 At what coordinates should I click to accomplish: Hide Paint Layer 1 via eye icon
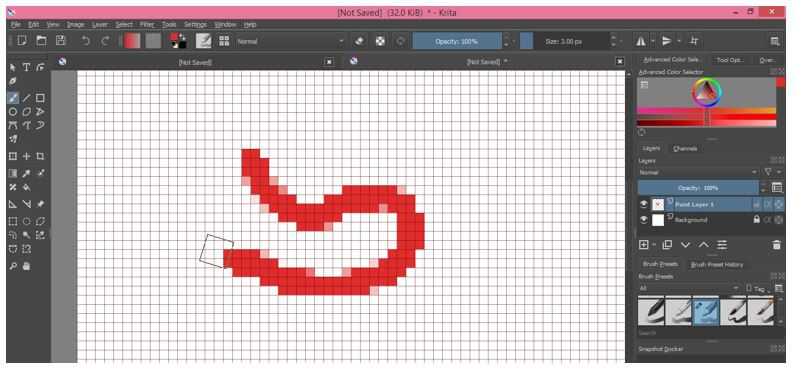pos(643,204)
